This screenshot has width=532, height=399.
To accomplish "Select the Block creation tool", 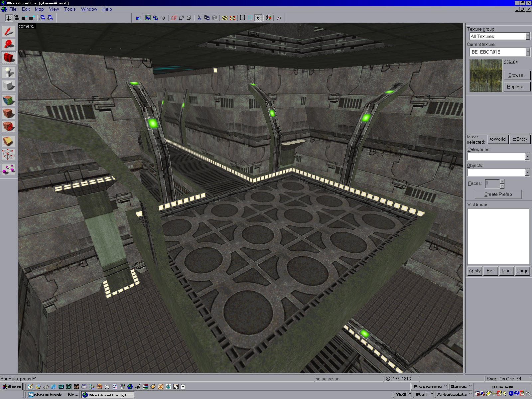I will (x=9, y=85).
